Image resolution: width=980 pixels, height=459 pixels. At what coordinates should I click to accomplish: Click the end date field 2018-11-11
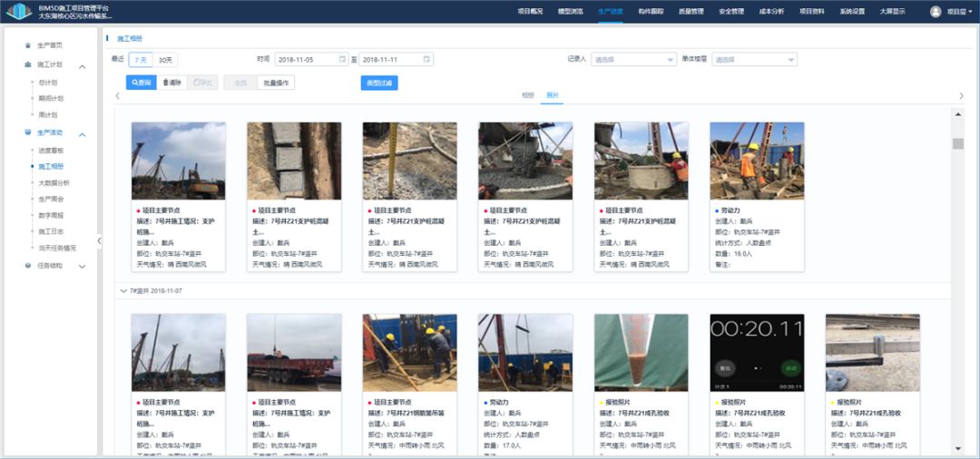[x=397, y=59]
